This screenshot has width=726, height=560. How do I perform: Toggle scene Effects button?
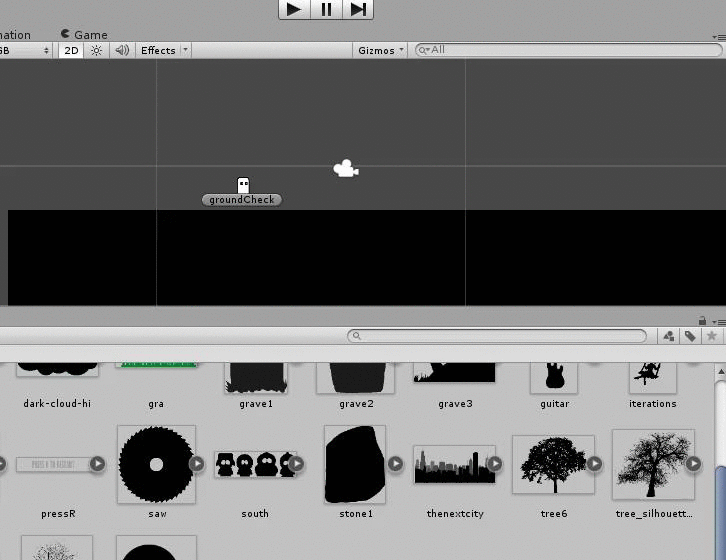coord(158,50)
